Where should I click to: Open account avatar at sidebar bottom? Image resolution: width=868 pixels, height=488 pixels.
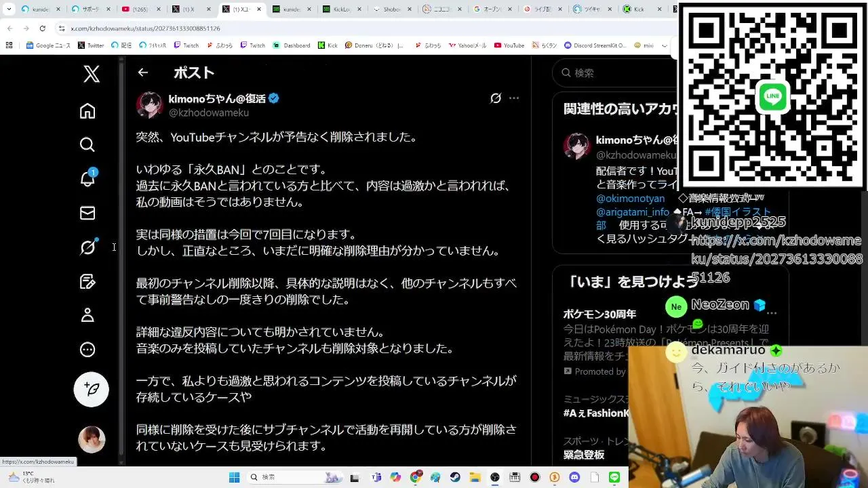pos(92,440)
